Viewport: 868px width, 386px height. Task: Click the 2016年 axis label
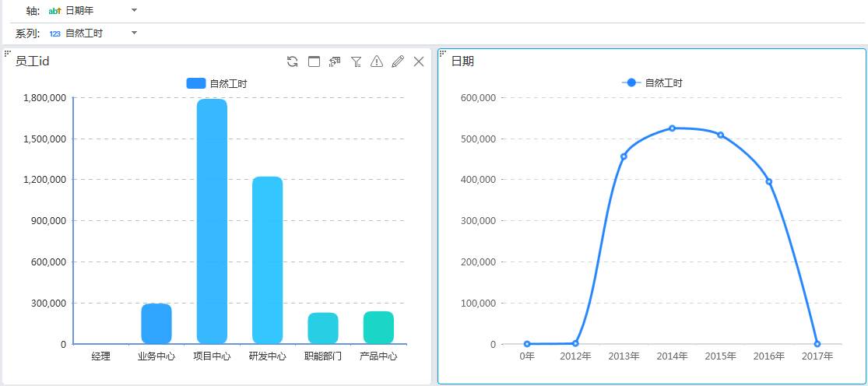coord(769,356)
